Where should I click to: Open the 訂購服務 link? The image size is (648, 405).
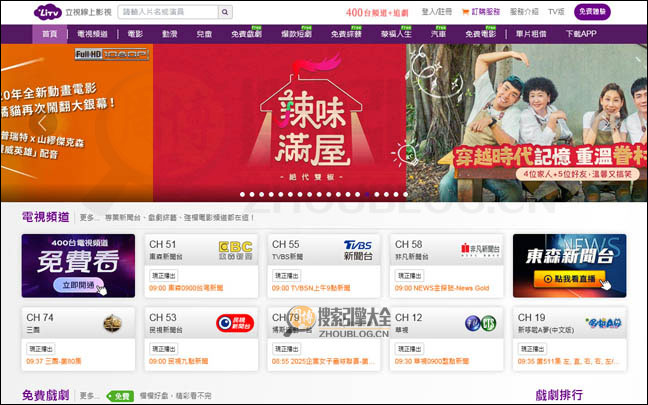coord(486,12)
